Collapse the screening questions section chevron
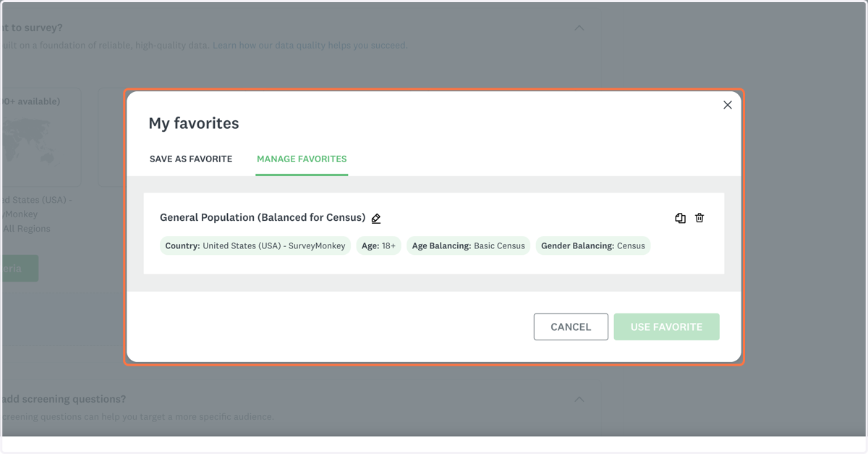Image resolution: width=868 pixels, height=454 pixels. pyautogui.click(x=579, y=399)
